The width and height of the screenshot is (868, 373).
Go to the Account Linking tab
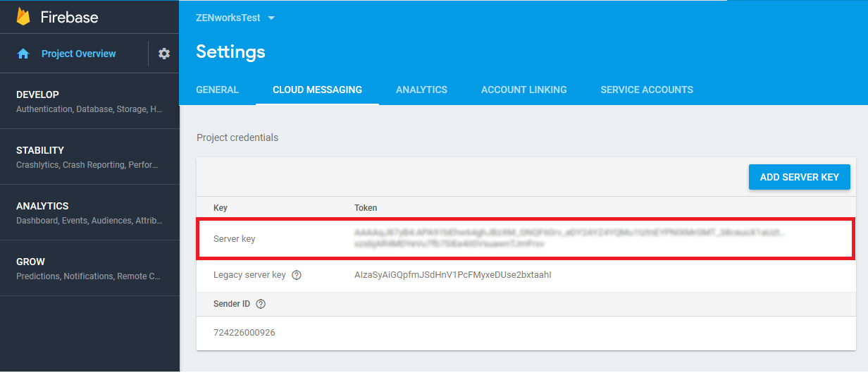coord(523,90)
